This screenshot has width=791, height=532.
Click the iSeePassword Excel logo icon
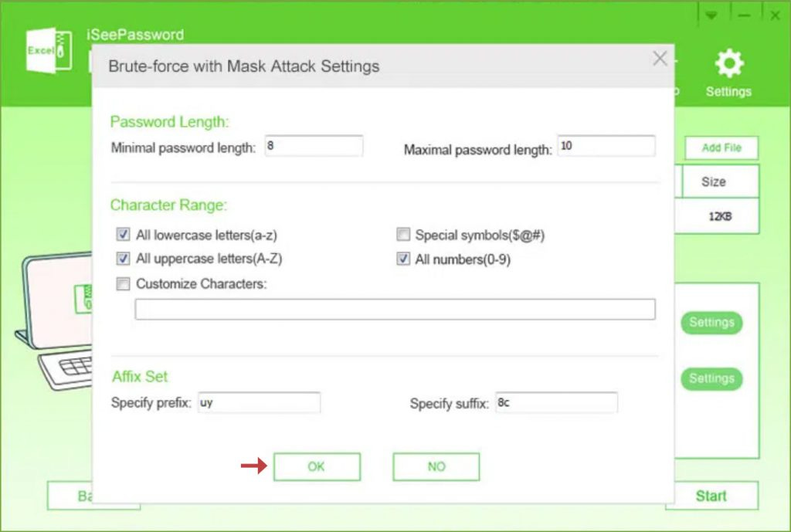click(x=48, y=49)
